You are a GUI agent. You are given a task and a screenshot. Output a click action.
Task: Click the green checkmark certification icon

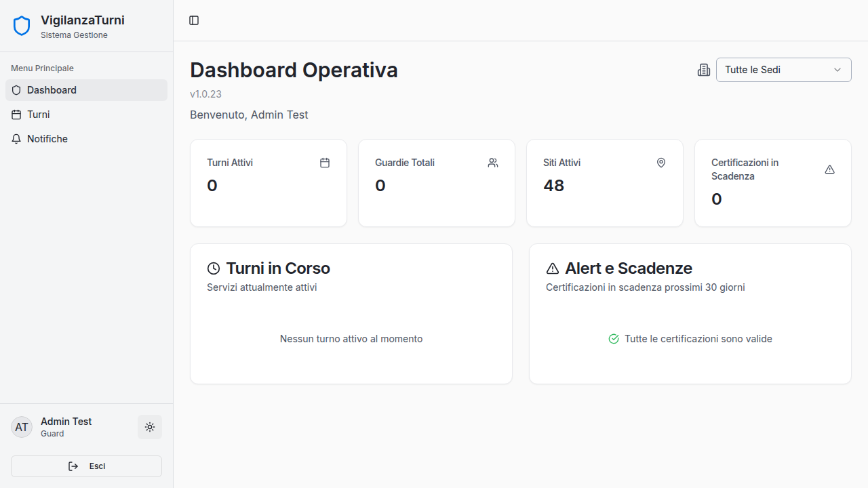pos(614,339)
